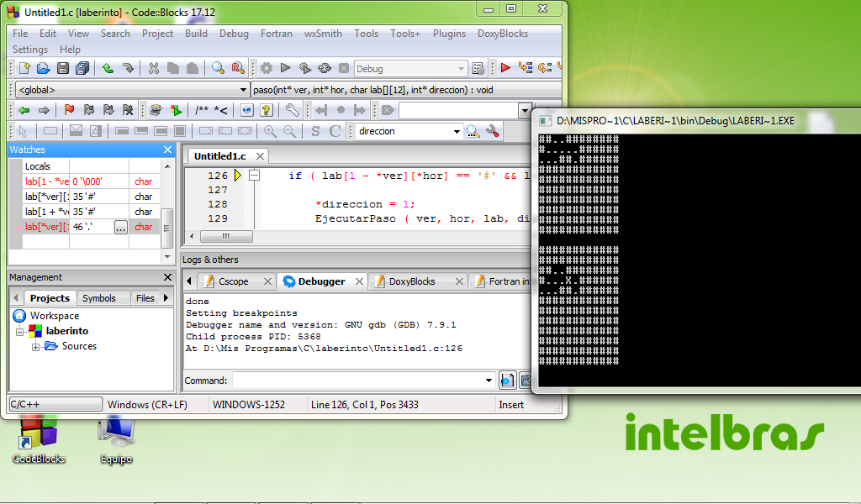Switch to the DoxyBlocks log tab

(412, 281)
